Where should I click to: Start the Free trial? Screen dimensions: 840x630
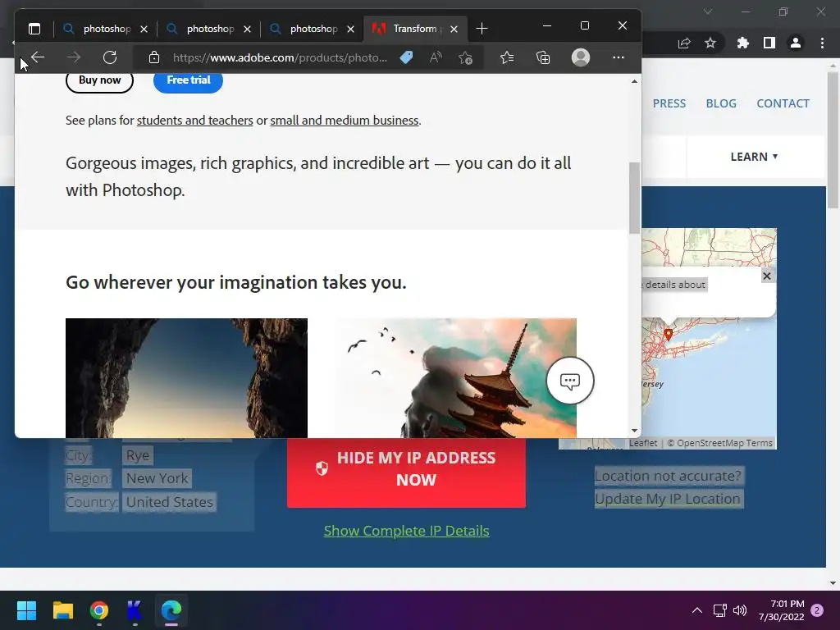point(188,80)
